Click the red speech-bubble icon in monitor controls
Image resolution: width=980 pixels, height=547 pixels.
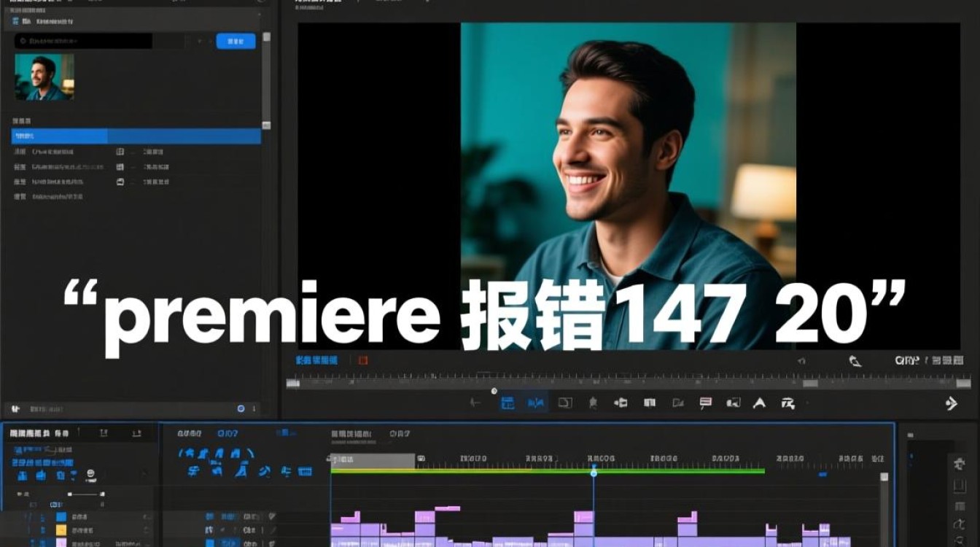point(705,403)
